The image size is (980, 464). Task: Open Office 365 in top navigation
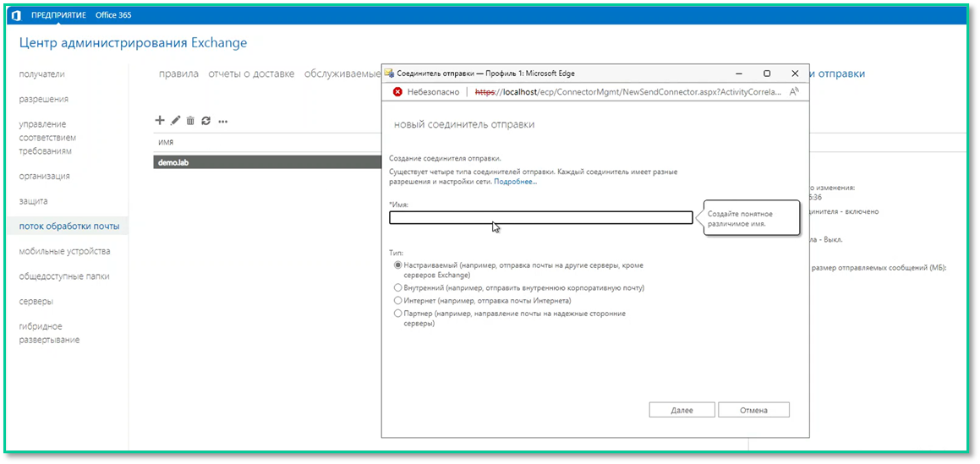pyautogui.click(x=113, y=15)
